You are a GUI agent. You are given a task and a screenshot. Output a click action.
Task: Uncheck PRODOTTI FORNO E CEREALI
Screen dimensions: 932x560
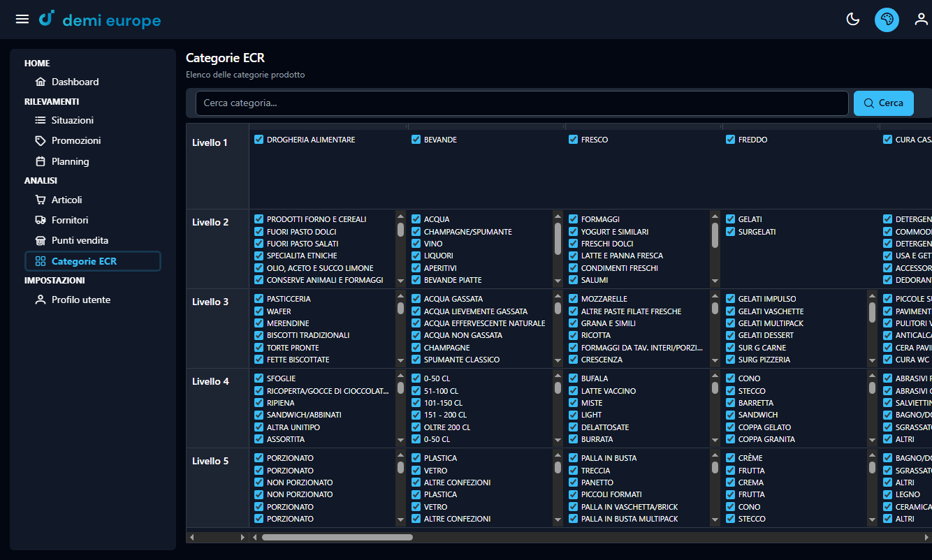[259, 219]
